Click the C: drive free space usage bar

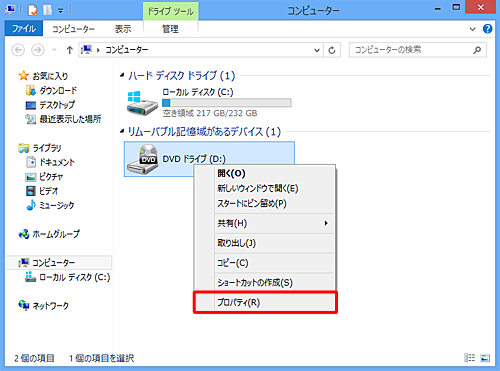coord(227,103)
